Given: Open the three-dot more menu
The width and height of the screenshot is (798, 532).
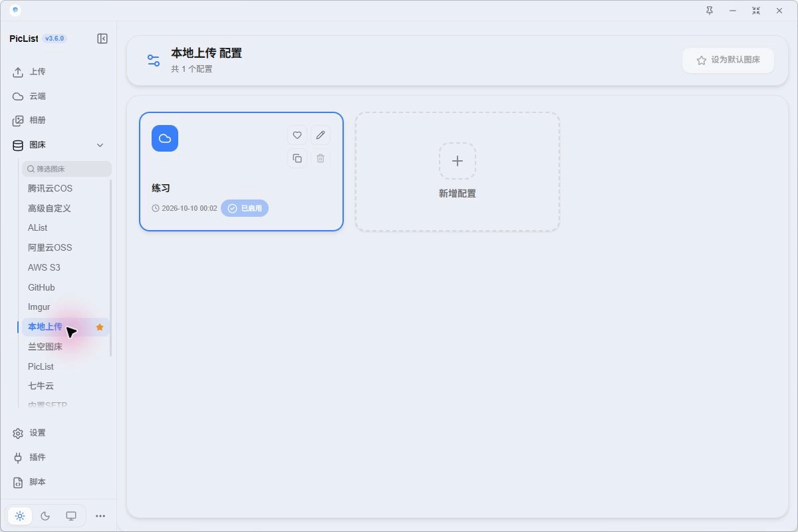Looking at the screenshot, I should [100, 516].
